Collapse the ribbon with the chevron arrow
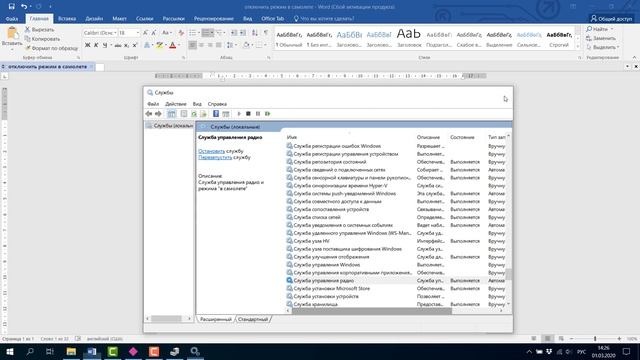Viewport: 640px width, 360px height. [x=634, y=58]
